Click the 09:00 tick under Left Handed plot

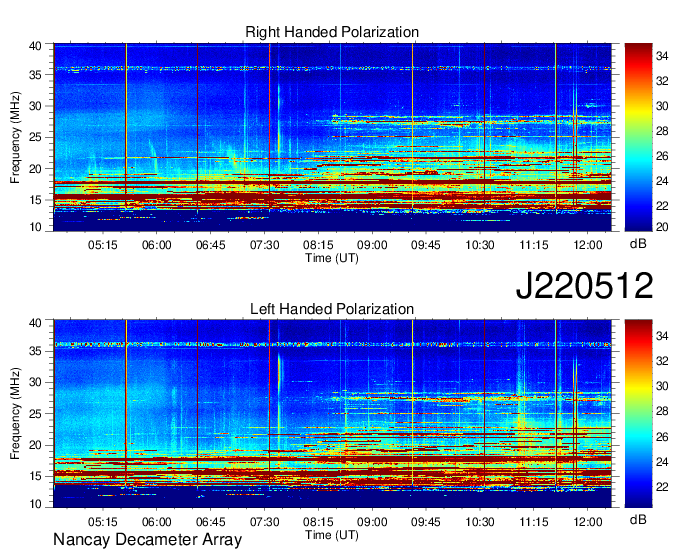pyautogui.click(x=372, y=522)
